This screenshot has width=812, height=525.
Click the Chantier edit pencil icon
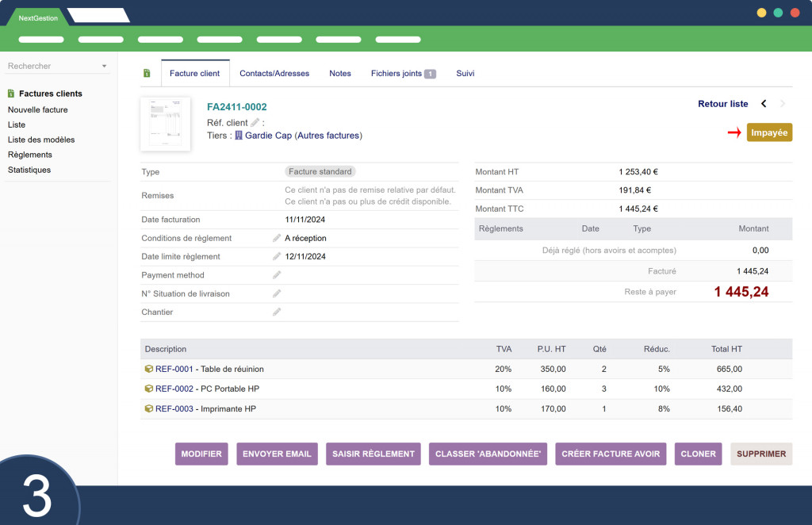click(x=277, y=312)
